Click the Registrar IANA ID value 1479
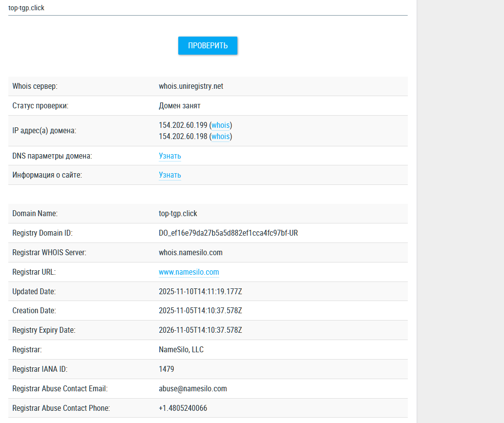The image size is (504, 423). click(x=166, y=369)
